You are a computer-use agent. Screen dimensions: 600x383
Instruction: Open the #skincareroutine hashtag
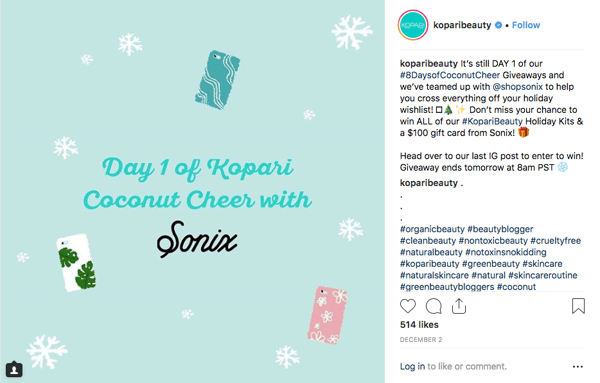pos(543,275)
